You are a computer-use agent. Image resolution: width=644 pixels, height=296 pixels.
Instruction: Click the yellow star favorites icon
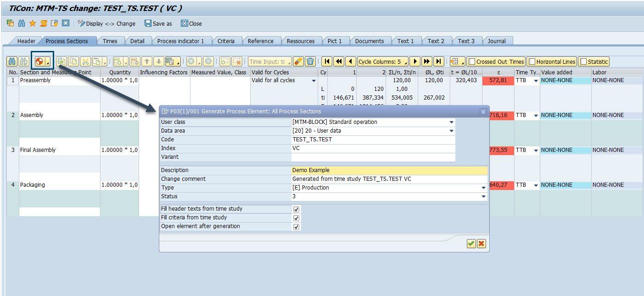point(33,23)
